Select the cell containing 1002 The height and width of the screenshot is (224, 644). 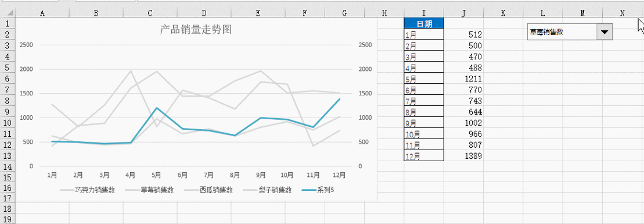click(463, 123)
